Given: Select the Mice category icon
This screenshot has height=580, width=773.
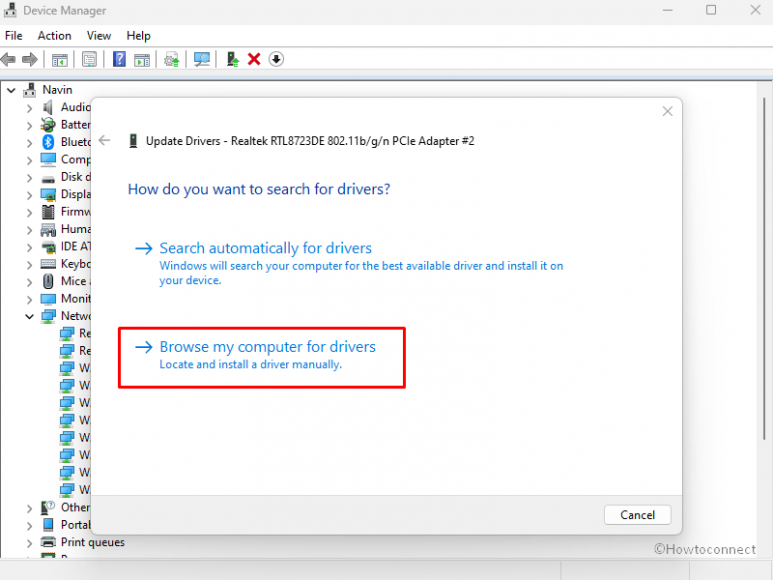Looking at the screenshot, I should [48, 281].
